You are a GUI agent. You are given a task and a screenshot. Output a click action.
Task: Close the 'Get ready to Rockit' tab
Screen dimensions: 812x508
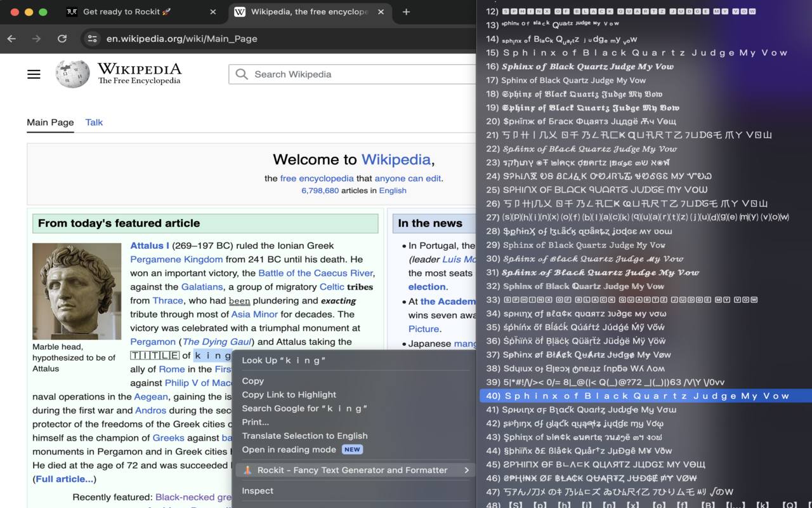coord(213,12)
